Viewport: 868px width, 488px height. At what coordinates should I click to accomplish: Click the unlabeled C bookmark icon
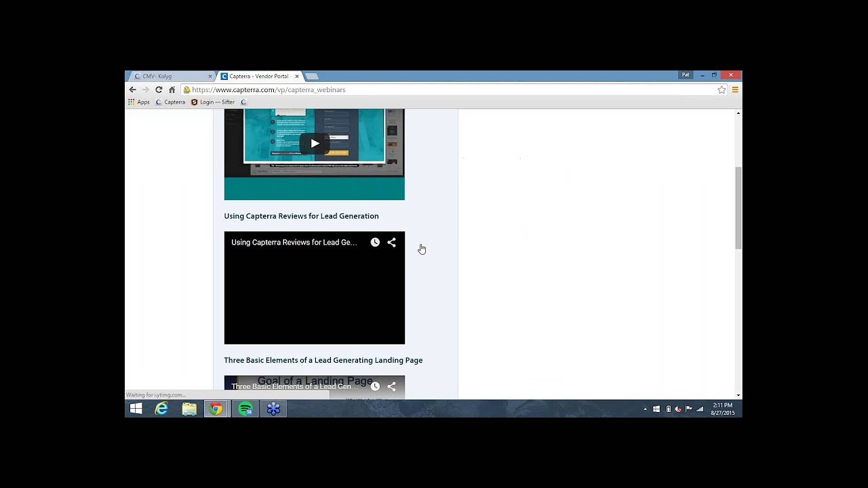(x=244, y=102)
